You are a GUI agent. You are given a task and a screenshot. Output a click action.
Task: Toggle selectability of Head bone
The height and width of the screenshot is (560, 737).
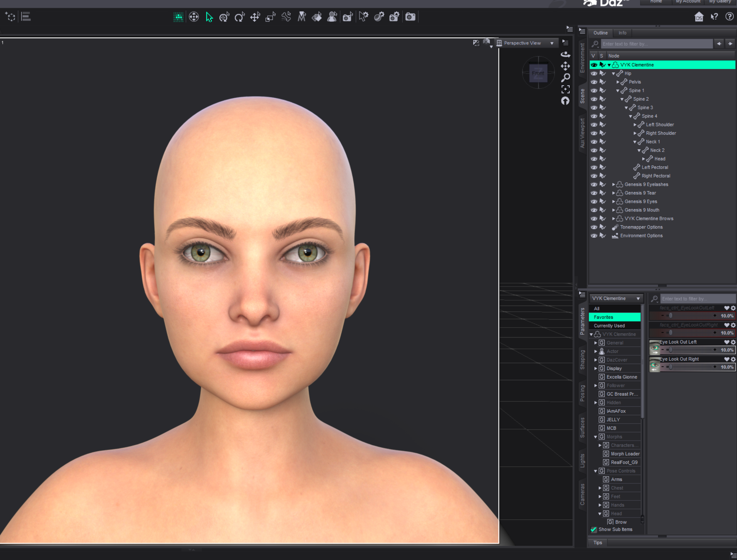tap(602, 159)
